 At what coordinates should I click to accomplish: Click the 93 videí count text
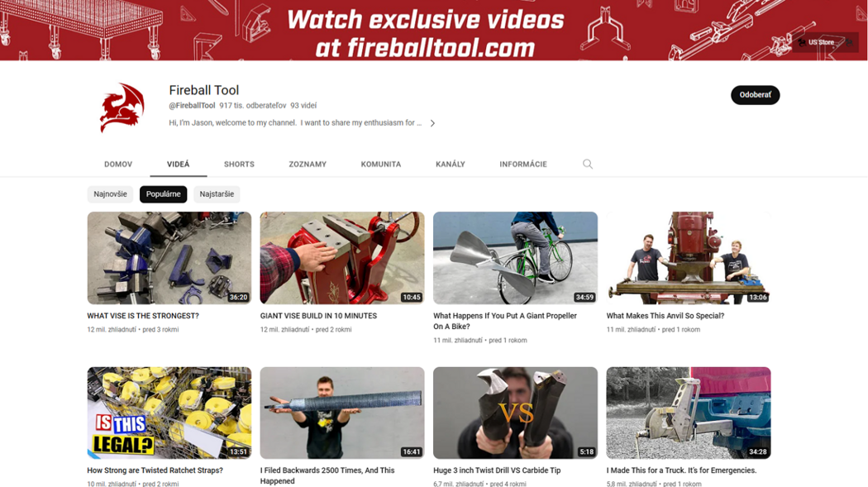[303, 106]
